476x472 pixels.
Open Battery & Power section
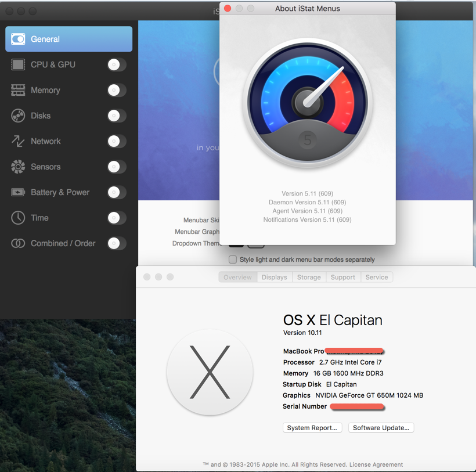coord(60,192)
